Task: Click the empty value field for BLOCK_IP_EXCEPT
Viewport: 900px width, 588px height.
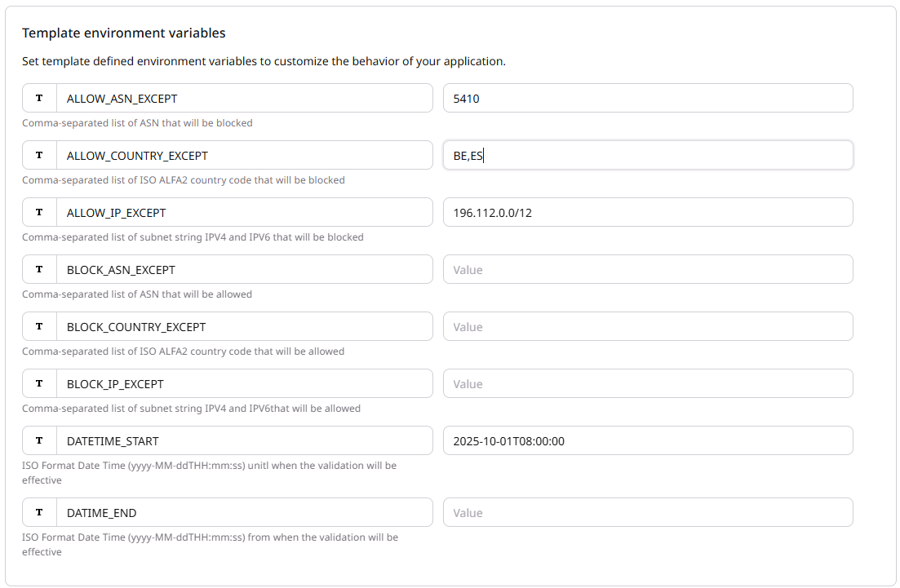Action: click(x=647, y=383)
